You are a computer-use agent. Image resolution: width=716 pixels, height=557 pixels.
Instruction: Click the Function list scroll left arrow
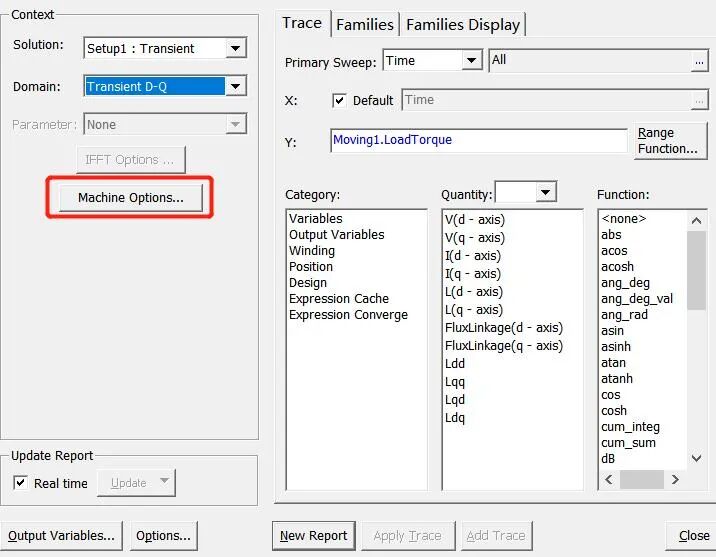609,479
